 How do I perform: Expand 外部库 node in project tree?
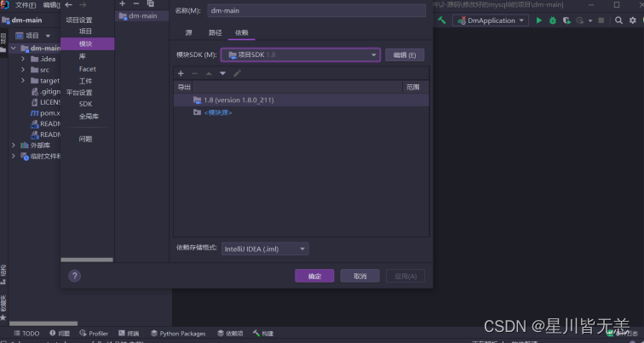point(13,146)
